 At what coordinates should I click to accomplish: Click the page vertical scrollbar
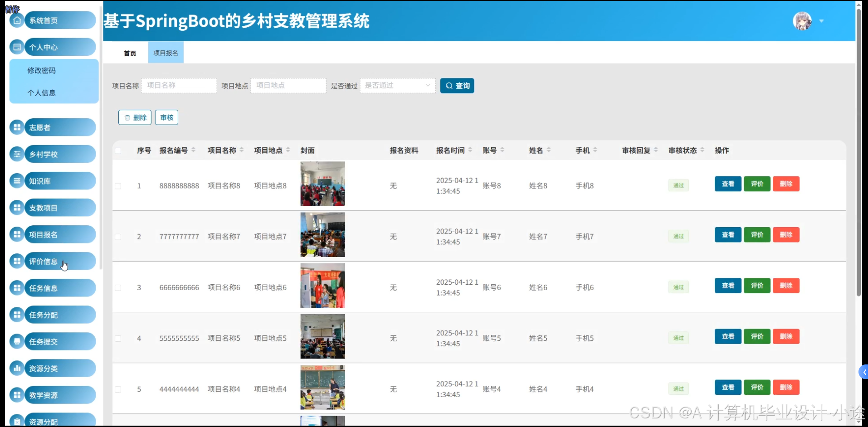point(858,152)
